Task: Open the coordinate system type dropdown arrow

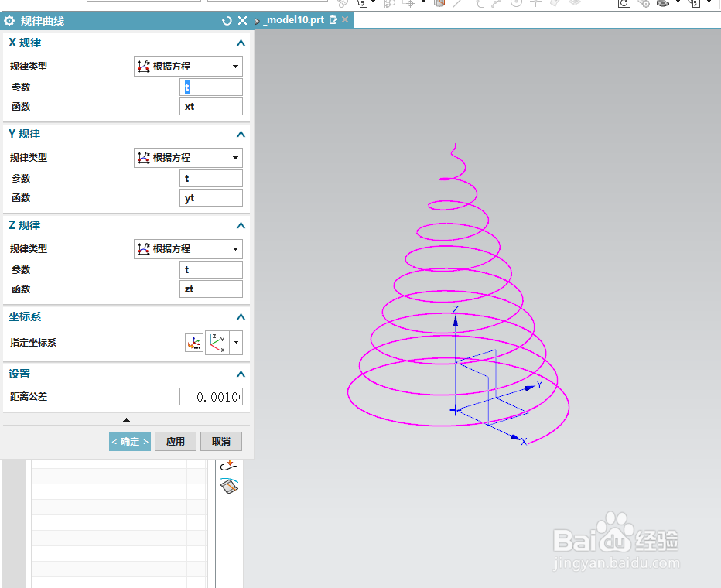Action: click(x=236, y=343)
